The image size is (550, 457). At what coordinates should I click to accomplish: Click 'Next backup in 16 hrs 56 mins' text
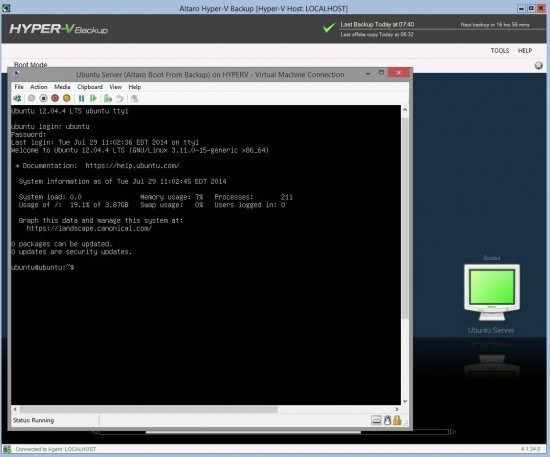coord(495,25)
